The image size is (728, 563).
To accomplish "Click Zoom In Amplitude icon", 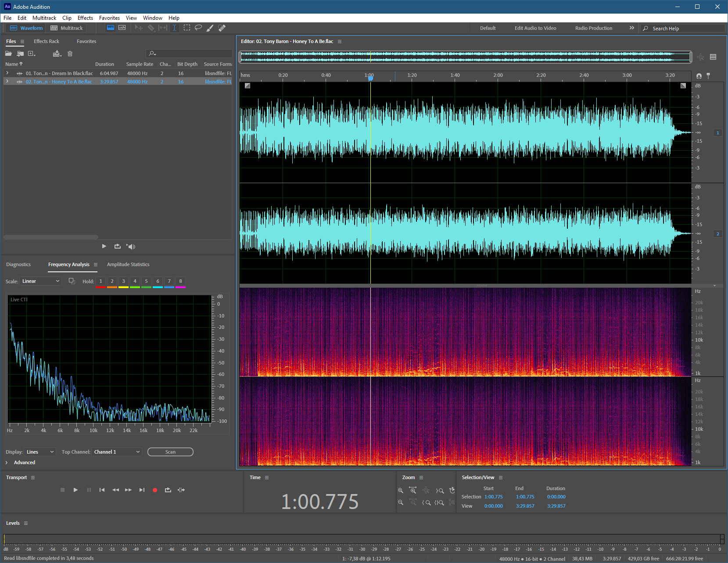I will pos(400,491).
